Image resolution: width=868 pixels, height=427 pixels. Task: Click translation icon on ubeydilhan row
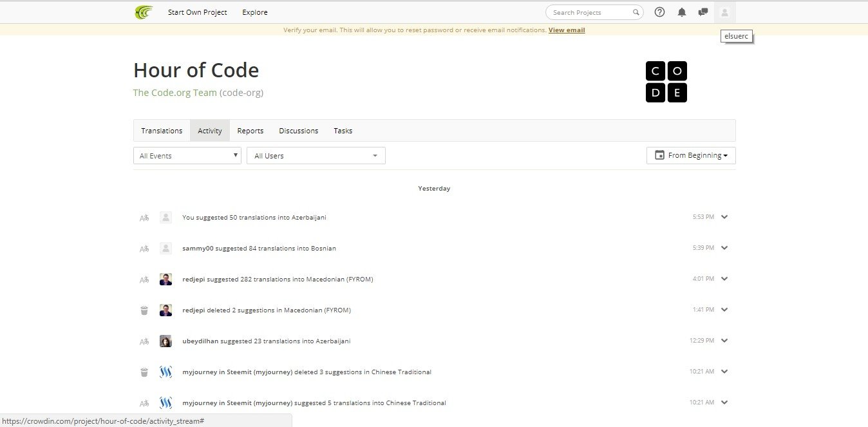(144, 341)
